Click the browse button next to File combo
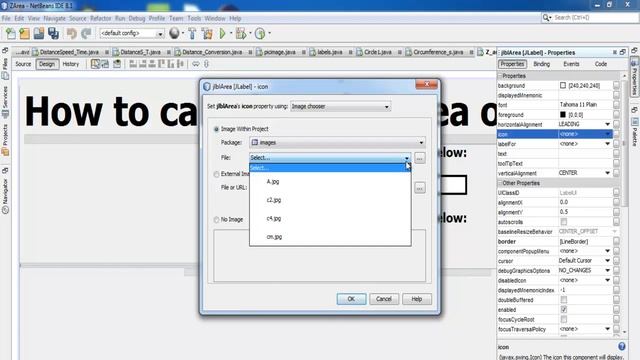The image size is (640, 360). [420, 158]
